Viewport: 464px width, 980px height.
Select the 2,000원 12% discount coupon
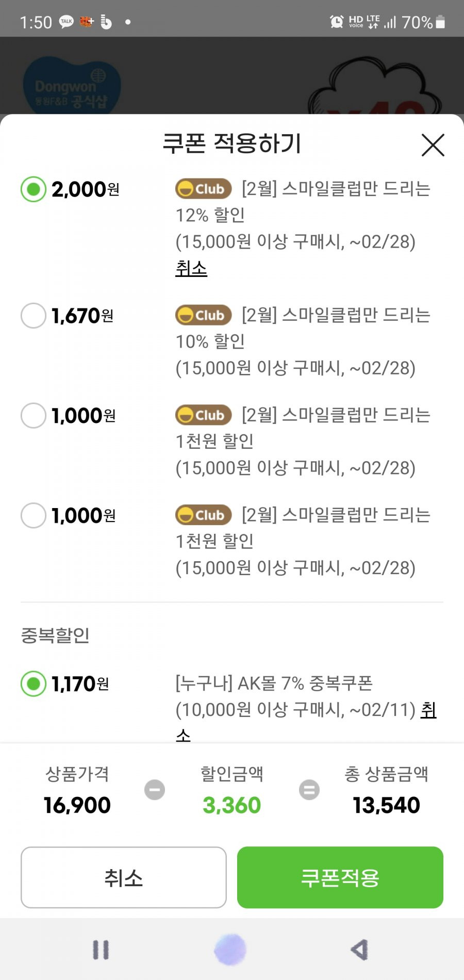click(34, 189)
